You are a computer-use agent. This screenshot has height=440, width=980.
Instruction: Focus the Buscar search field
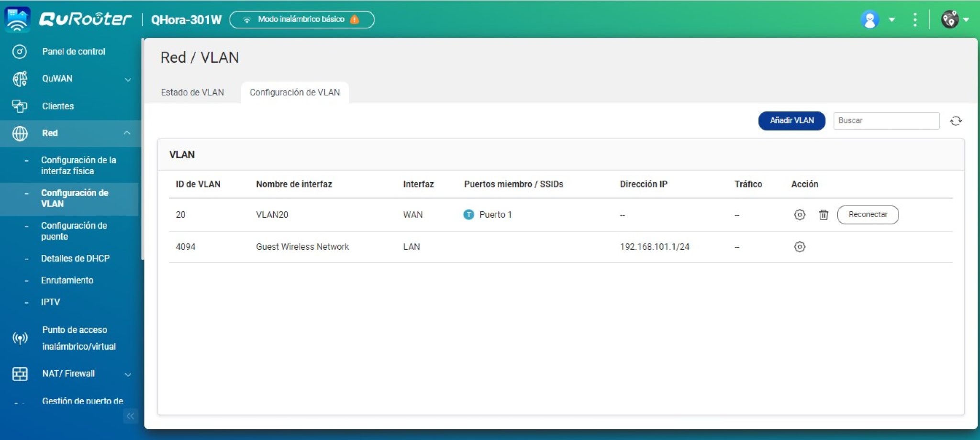pos(886,121)
